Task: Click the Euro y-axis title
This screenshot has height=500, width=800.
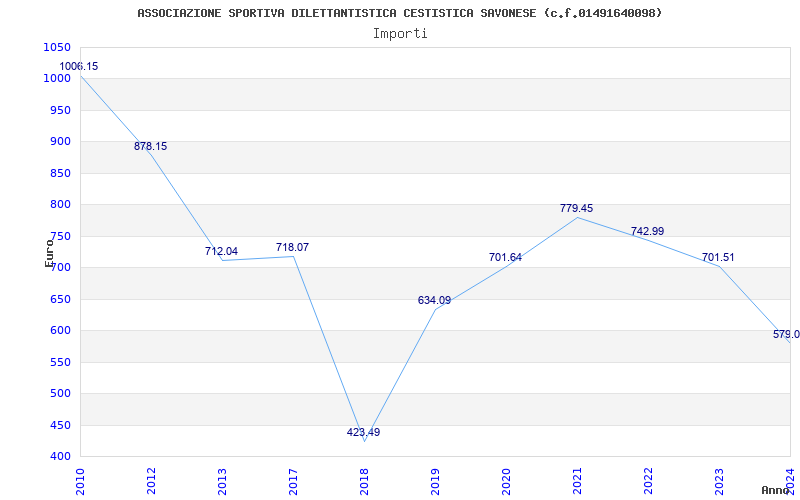Action: (49, 253)
